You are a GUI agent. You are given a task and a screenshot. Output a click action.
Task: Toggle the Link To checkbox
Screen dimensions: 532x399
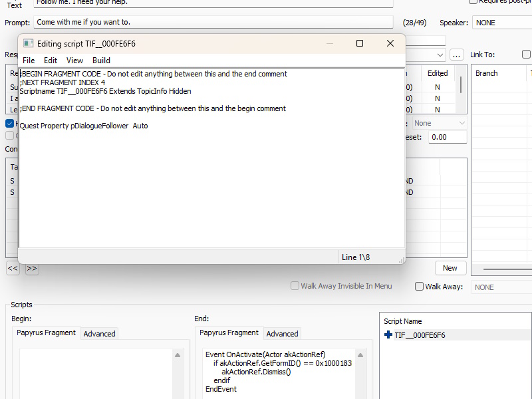(x=526, y=54)
